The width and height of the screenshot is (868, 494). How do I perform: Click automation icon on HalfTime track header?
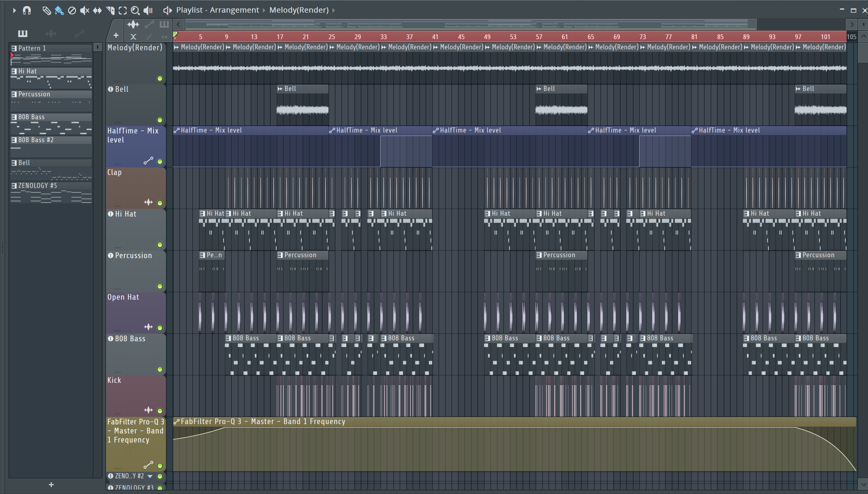pos(148,161)
